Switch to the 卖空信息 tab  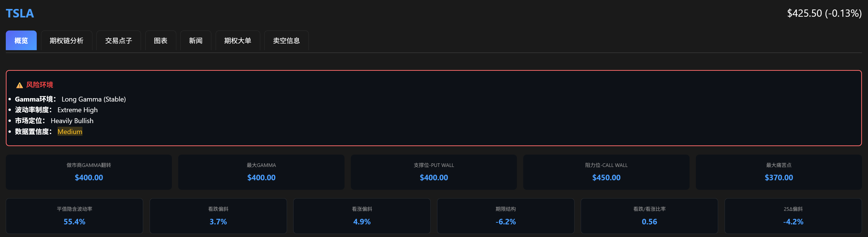pos(287,40)
